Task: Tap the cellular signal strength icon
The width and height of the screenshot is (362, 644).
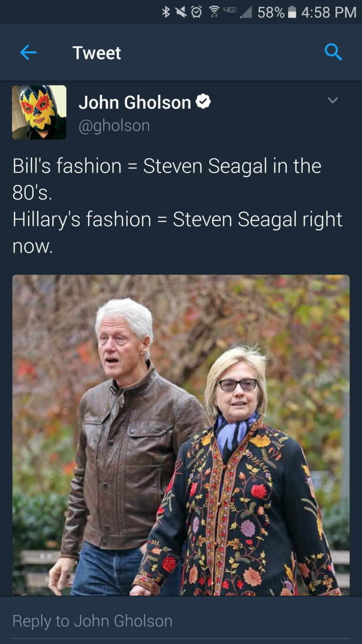Action: [245, 12]
